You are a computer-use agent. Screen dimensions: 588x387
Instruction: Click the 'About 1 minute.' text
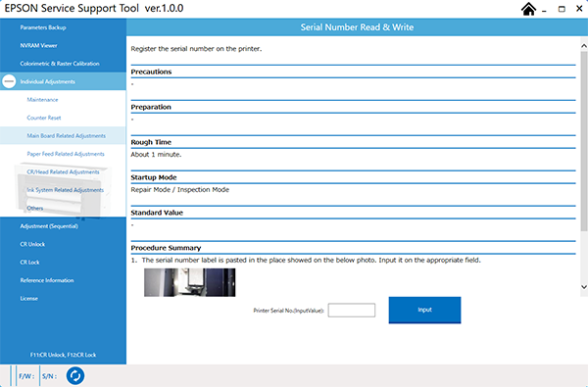point(156,155)
